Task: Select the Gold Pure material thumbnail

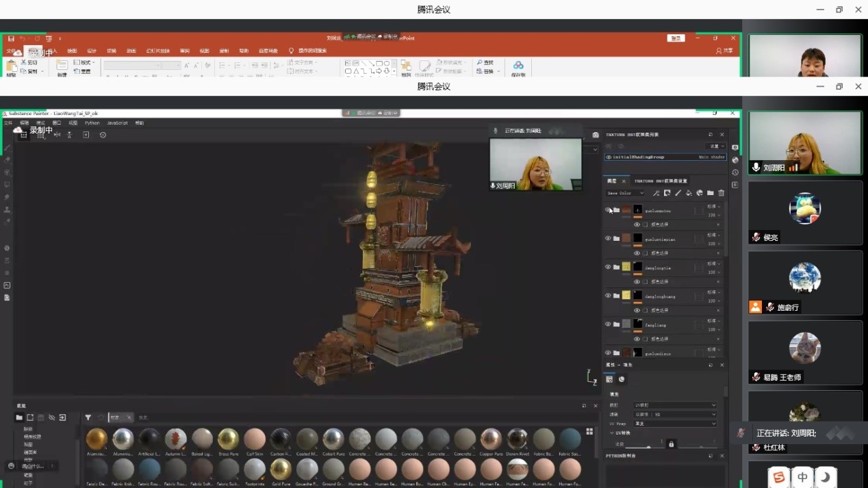Action: pyautogui.click(x=281, y=470)
